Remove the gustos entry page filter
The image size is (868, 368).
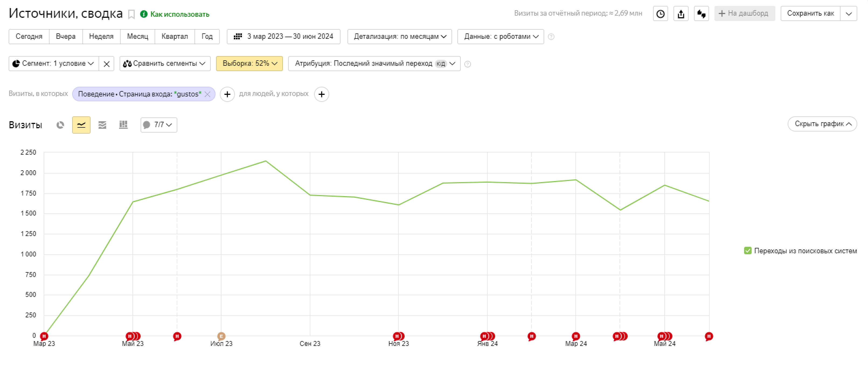207,94
